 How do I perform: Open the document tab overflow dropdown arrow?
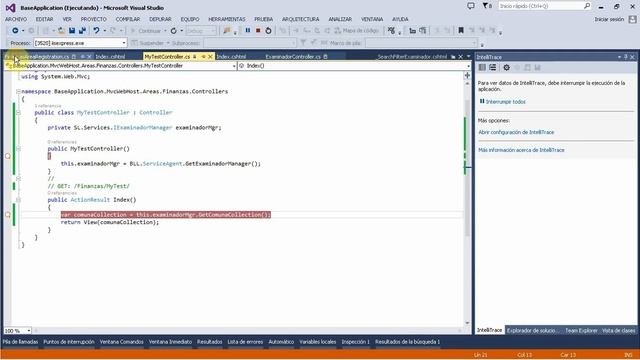[x=469, y=56]
